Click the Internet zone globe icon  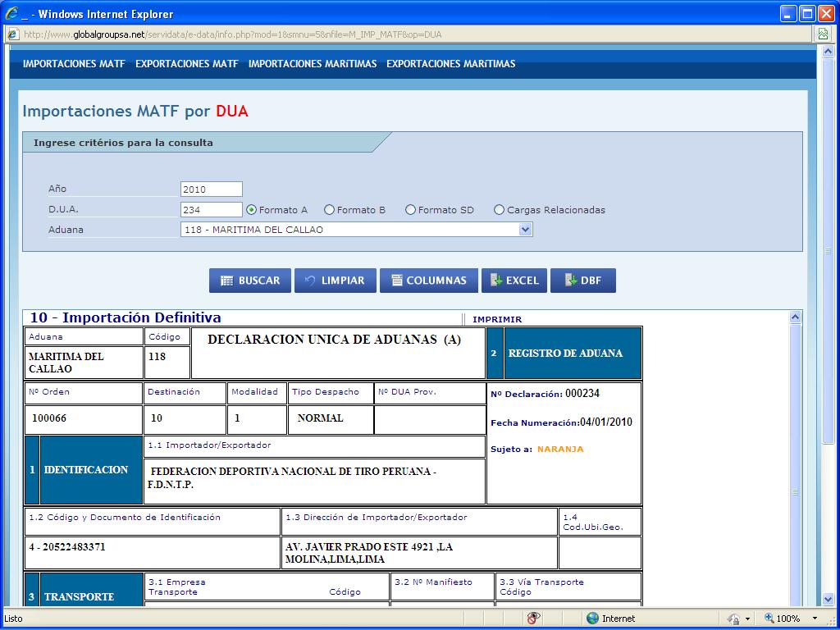point(592,619)
